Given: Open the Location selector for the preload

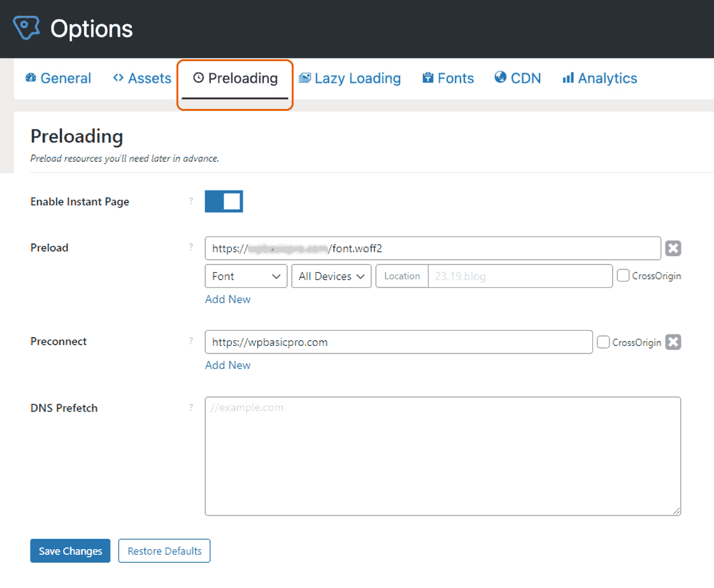Looking at the screenshot, I should click(x=401, y=276).
